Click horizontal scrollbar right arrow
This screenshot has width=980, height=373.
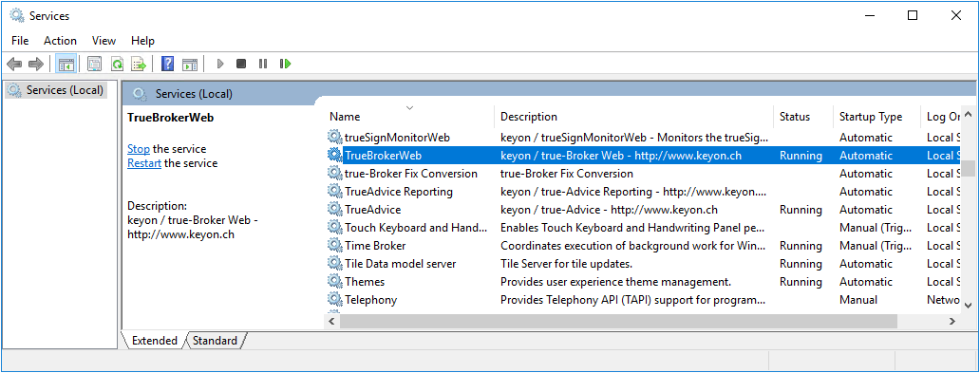pos(952,321)
